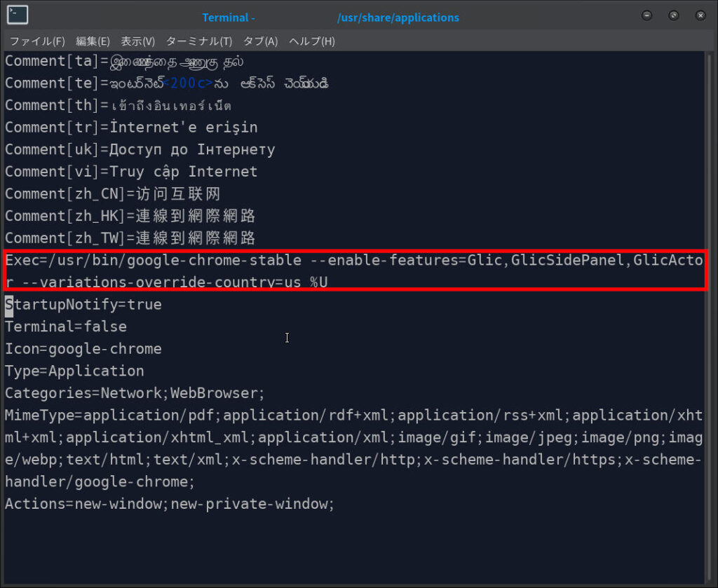Click the Actions=new-window;new-private-window; line
This screenshot has width=718, height=588.
170,504
